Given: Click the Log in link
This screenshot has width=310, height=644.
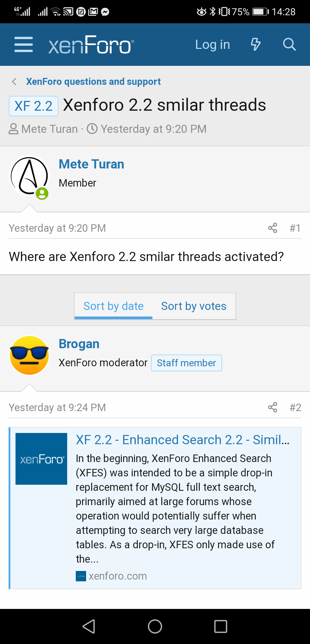Looking at the screenshot, I should (212, 45).
